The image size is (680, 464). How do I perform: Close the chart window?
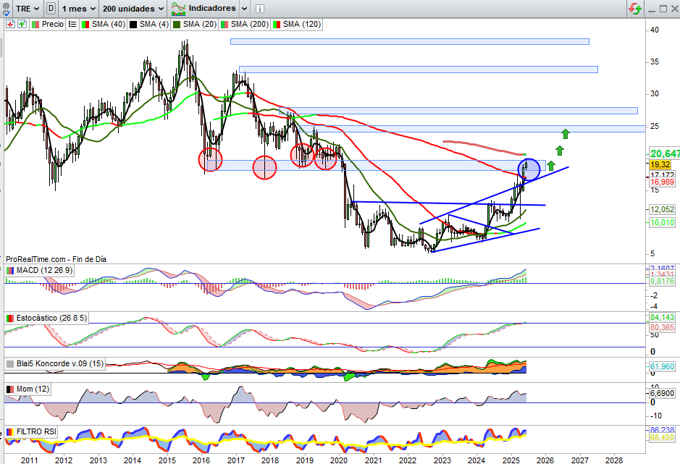(x=674, y=9)
